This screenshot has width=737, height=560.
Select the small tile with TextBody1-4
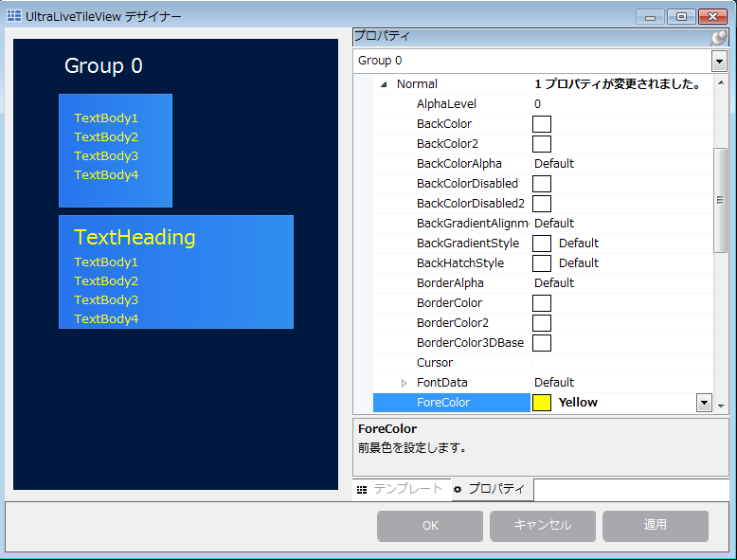pos(116,151)
